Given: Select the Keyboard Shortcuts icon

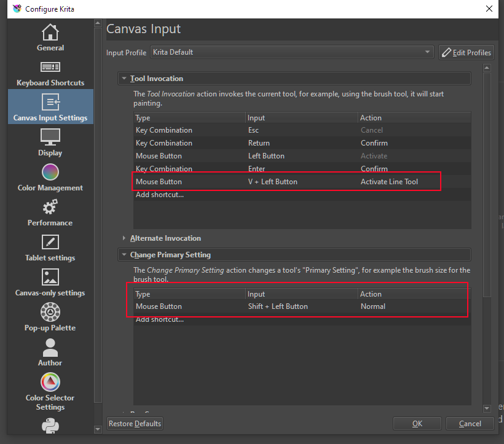Looking at the screenshot, I should click(50, 72).
